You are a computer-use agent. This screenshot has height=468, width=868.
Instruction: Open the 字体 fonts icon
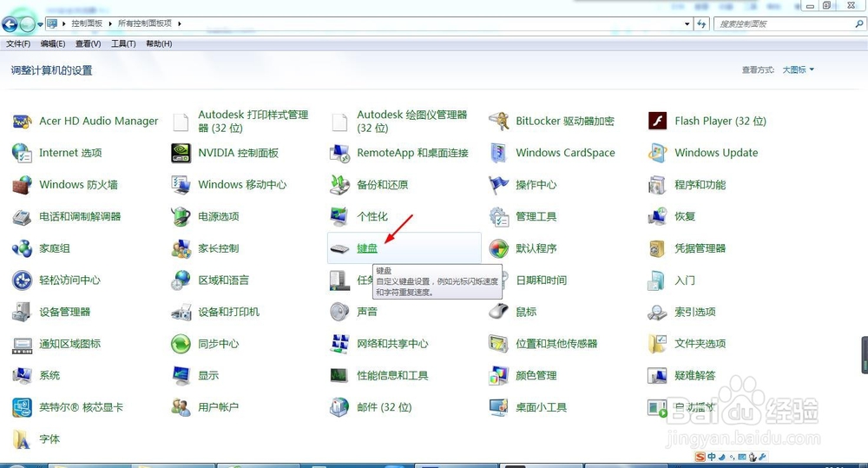tap(23, 439)
